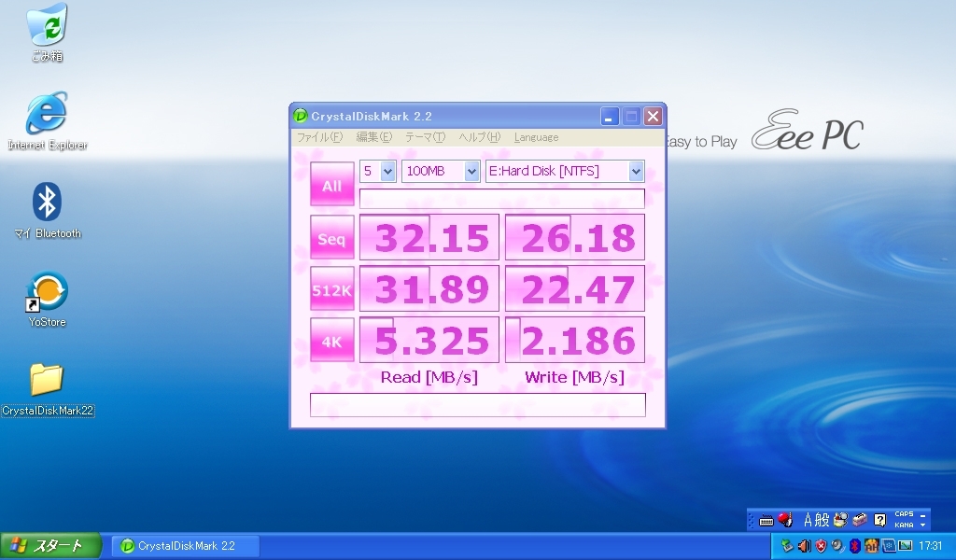Open the IME Pad icon in language bar

841,519
